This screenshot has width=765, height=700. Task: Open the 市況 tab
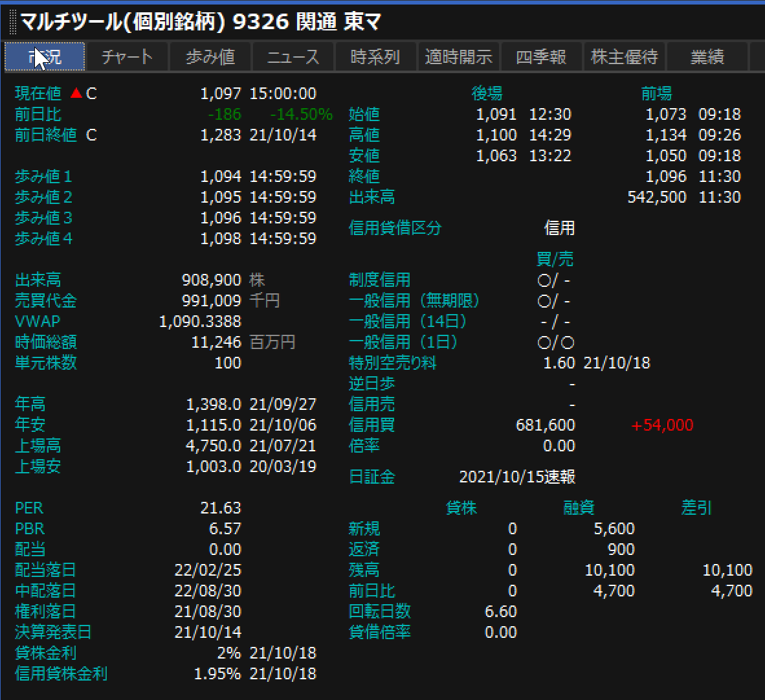click(x=45, y=56)
